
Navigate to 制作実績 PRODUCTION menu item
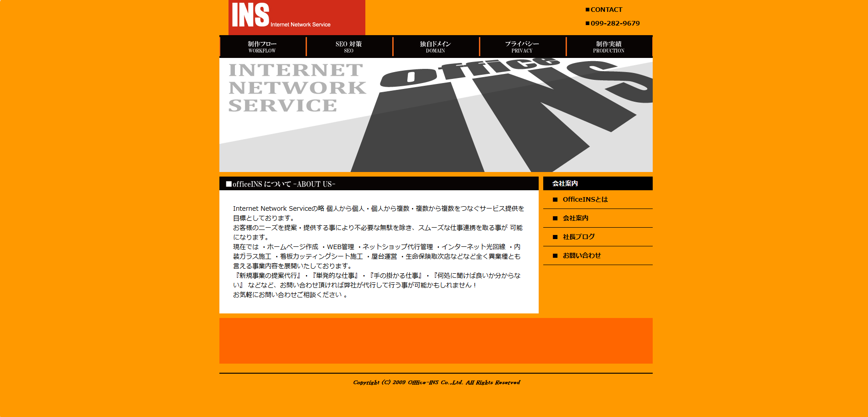coord(609,47)
